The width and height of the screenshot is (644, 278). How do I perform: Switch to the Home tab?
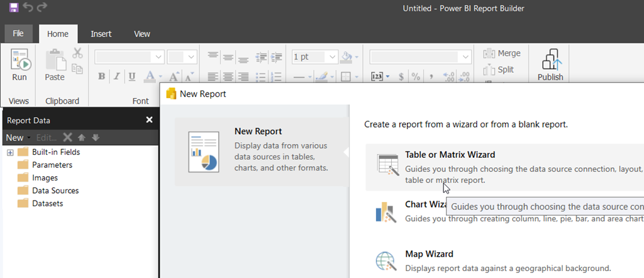pyautogui.click(x=58, y=34)
